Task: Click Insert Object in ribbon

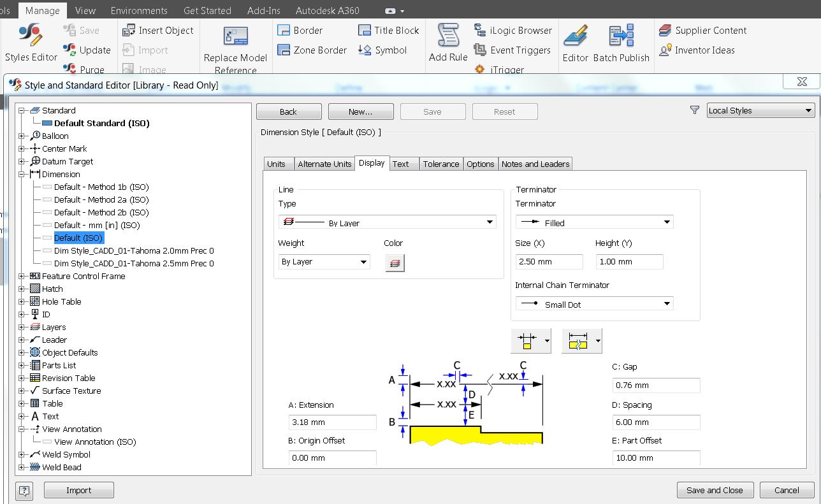Action: 158,31
